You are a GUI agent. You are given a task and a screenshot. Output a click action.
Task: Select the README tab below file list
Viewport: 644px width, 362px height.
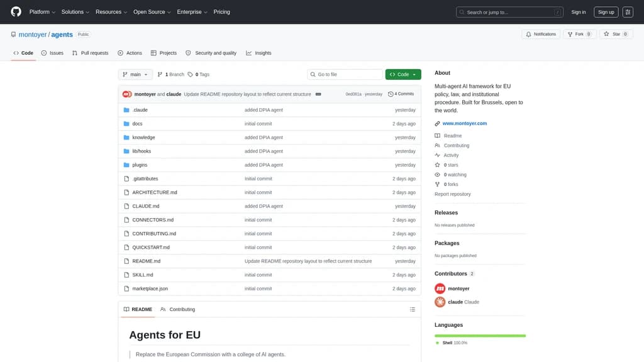pos(138,309)
